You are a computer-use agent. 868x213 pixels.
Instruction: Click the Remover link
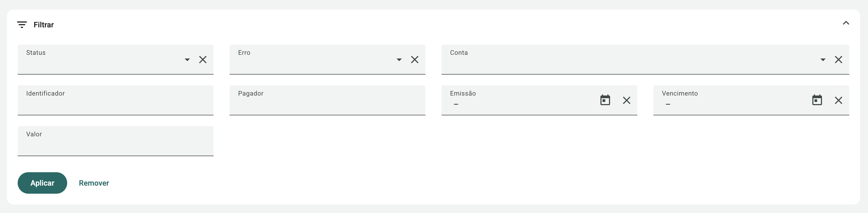point(94,183)
